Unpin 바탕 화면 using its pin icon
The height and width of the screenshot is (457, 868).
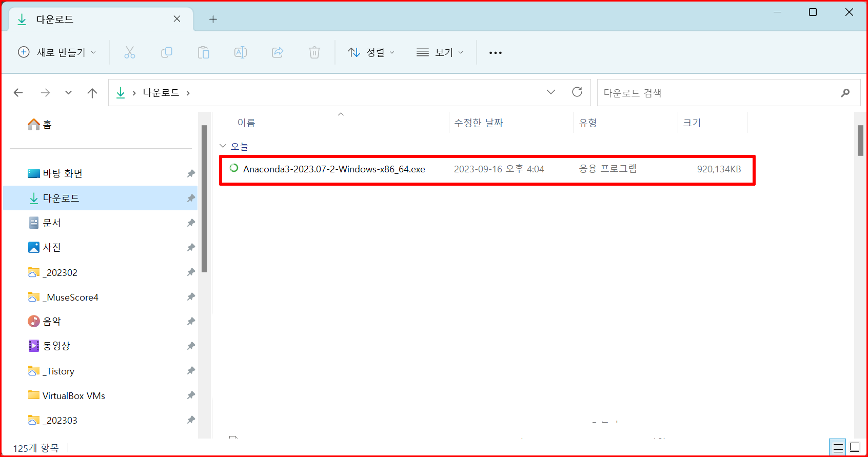click(191, 173)
